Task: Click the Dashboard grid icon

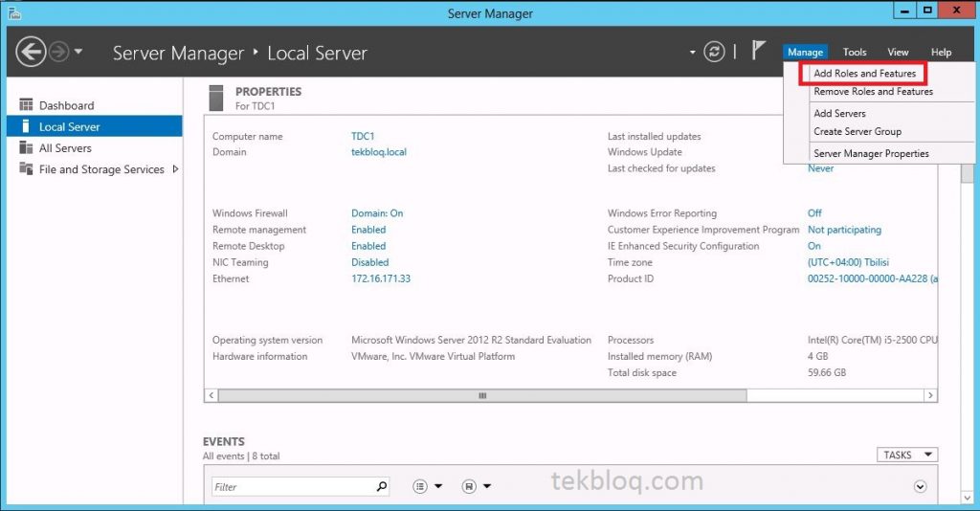Action: [26, 104]
